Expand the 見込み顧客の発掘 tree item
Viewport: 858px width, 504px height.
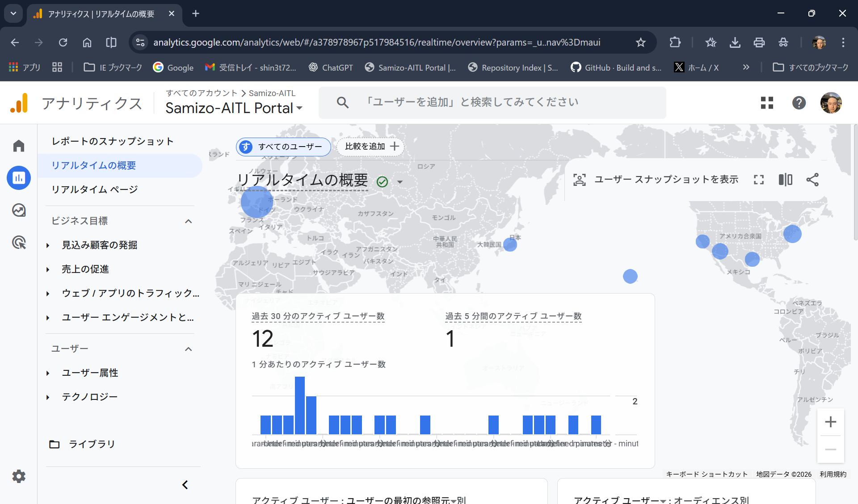pos(48,245)
